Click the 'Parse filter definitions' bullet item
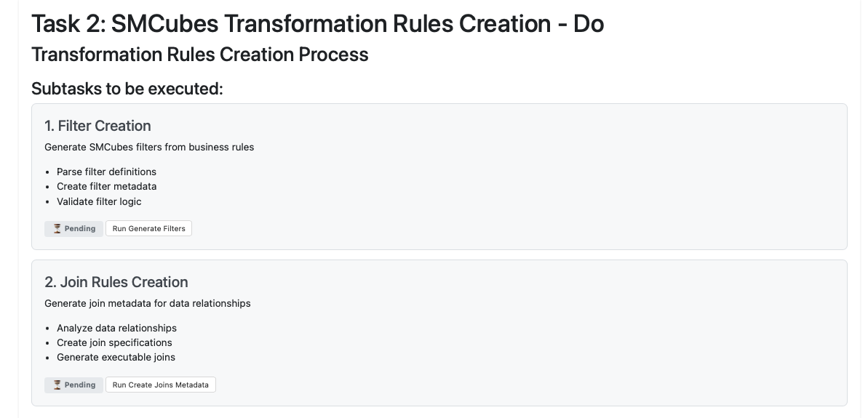Image resolution: width=868 pixels, height=418 pixels. click(106, 172)
